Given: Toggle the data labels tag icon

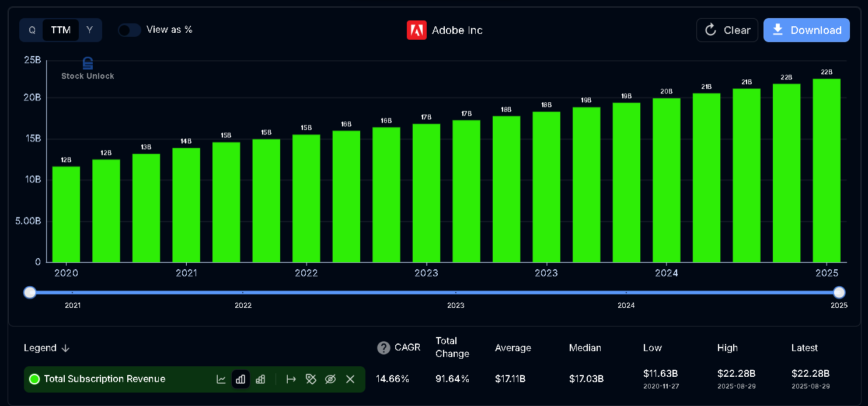Looking at the screenshot, I should [311, 379].
